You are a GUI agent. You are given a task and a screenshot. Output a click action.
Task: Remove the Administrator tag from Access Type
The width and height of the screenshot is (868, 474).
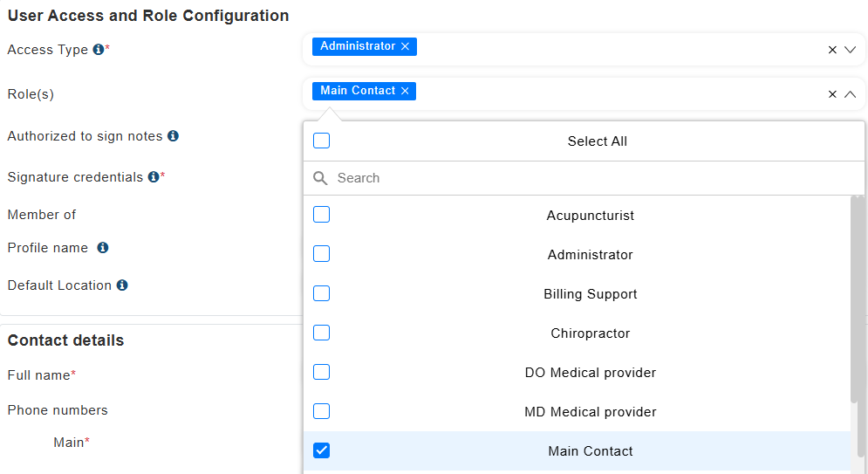click(x=405, y=46)
